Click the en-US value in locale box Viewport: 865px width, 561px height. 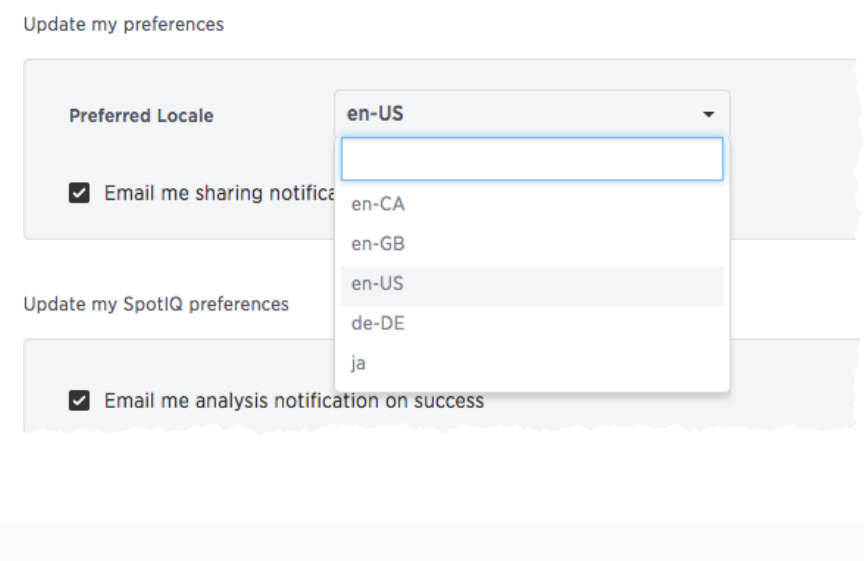point(375,114)
